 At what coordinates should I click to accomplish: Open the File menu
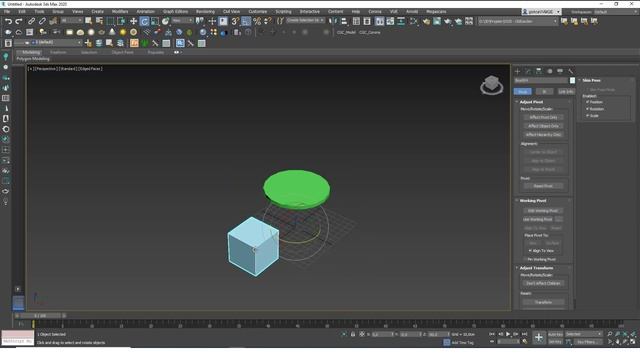tap(7, 12)
